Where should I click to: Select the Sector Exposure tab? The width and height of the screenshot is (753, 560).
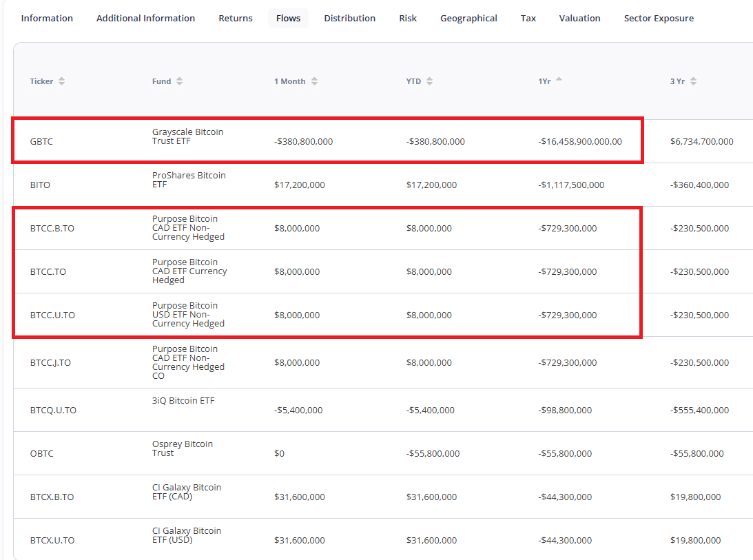point(659,19)
